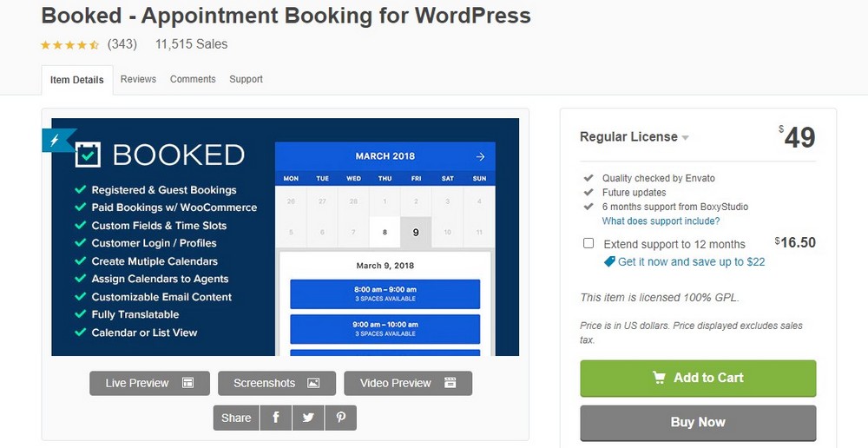Click the (343) ratings count
The image size is (868, 448).
click(122, 44)
